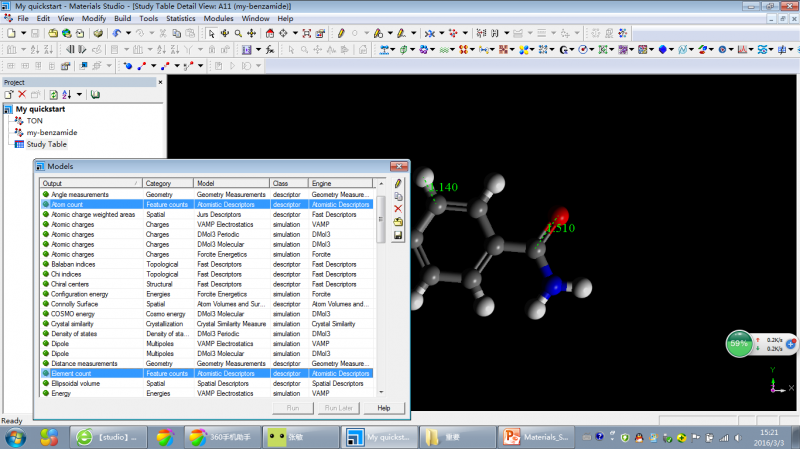Select my-benzamide in the project tree
The height and width of the screenshot is (449, 800).
[51, 132]
